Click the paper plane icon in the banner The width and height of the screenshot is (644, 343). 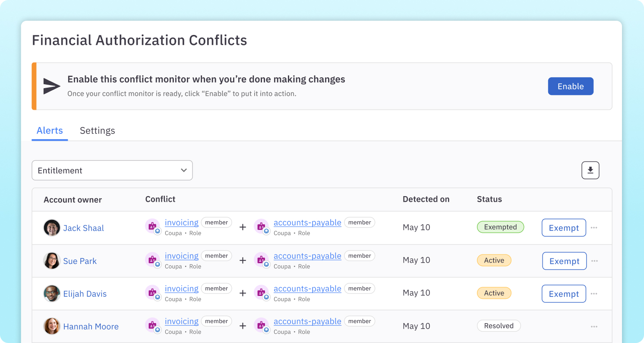pyautogui.click(x=51, y=86)
